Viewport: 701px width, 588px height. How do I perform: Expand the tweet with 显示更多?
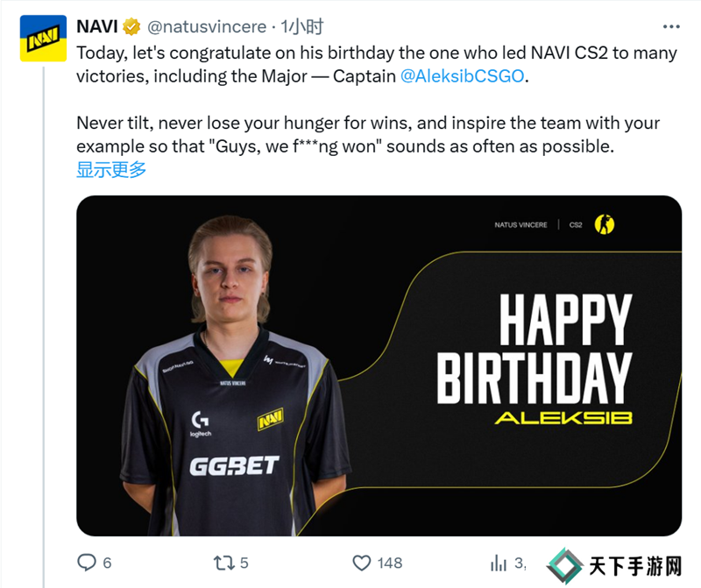111,170
